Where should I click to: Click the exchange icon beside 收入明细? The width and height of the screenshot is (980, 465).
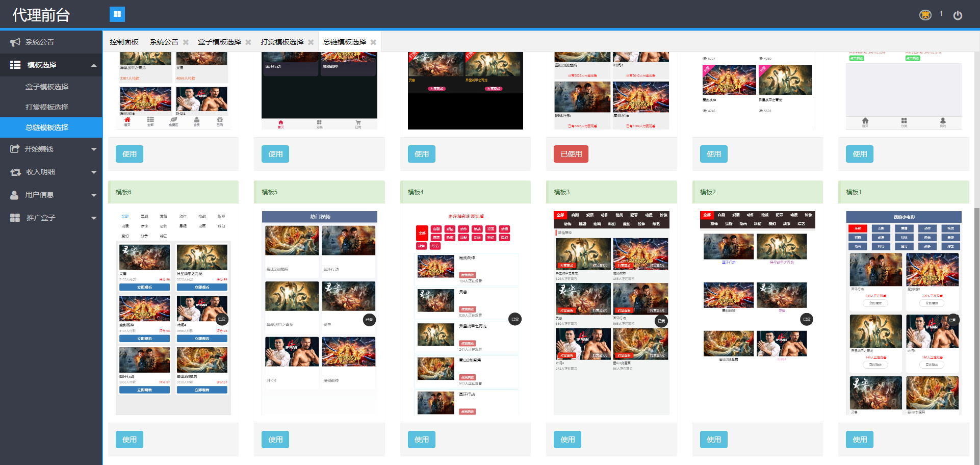click(x=15, y=172)
